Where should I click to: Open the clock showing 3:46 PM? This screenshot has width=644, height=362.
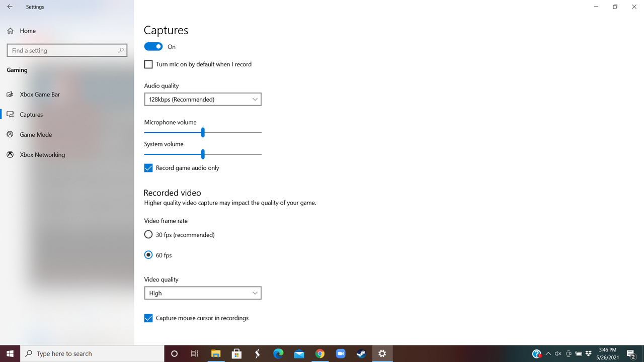[608, 354]
